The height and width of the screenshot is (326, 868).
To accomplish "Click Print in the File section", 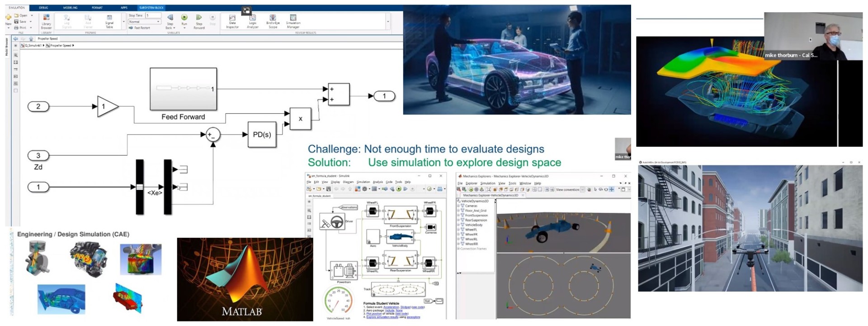I will point(20,28).
